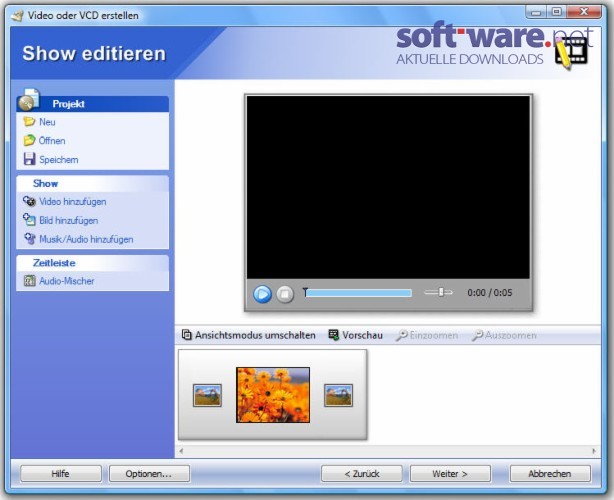
Task: Stop the video preview playback
Action: 285,294
